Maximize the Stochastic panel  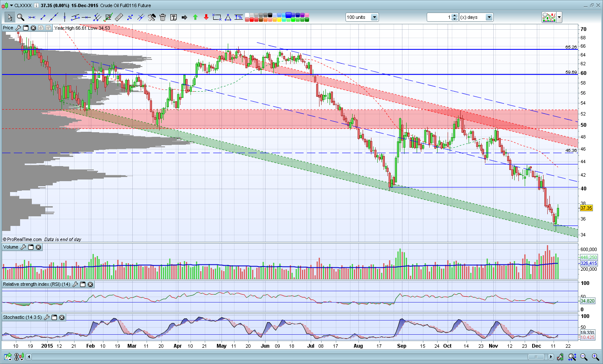(x=54, y=317)
